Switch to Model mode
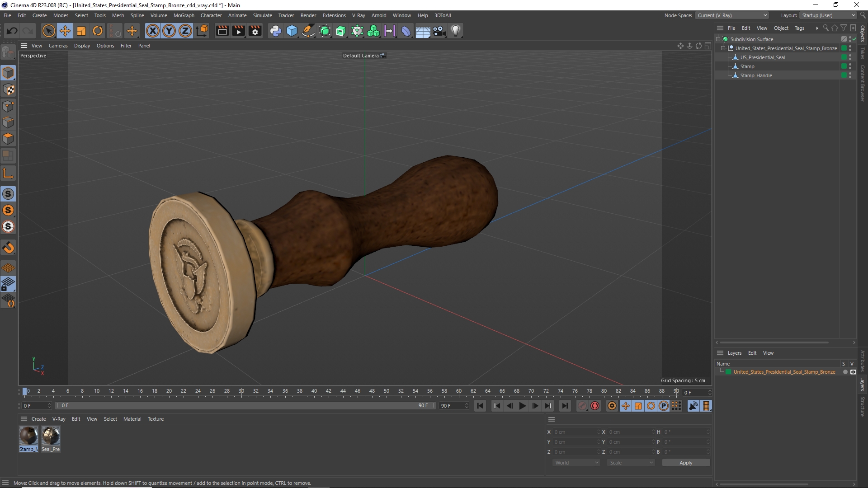The width and height of the screenshot is (868, 488). click(x=8, y=73)
